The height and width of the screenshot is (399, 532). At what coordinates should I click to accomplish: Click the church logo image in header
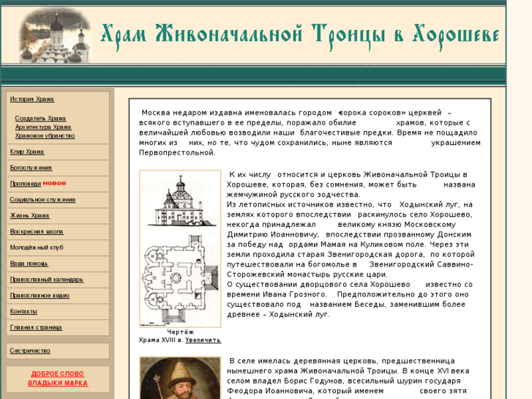coord(54,37)
